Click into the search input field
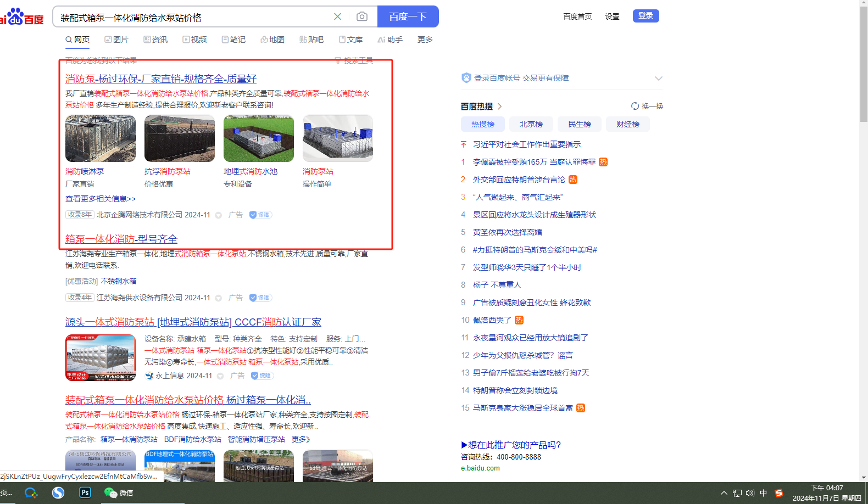This screenshot has width=868, height=504. 192,17
